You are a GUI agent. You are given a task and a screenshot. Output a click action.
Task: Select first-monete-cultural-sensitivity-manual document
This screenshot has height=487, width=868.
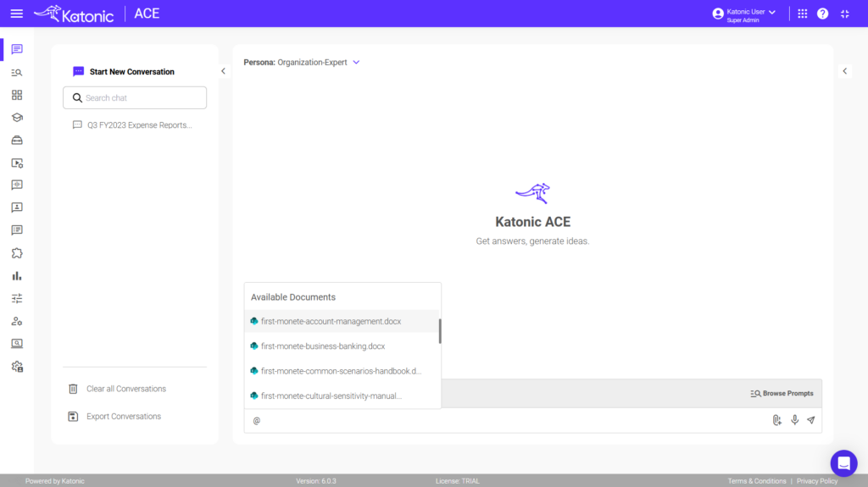(342, 396)
